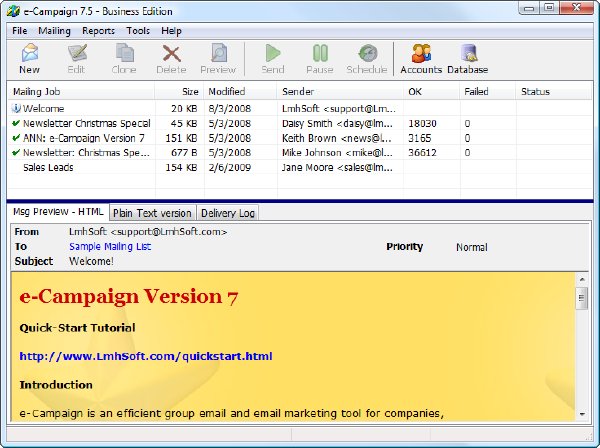Sort by Mailing Job column header
The image size is (600, 448).
(x=82, y=91)
